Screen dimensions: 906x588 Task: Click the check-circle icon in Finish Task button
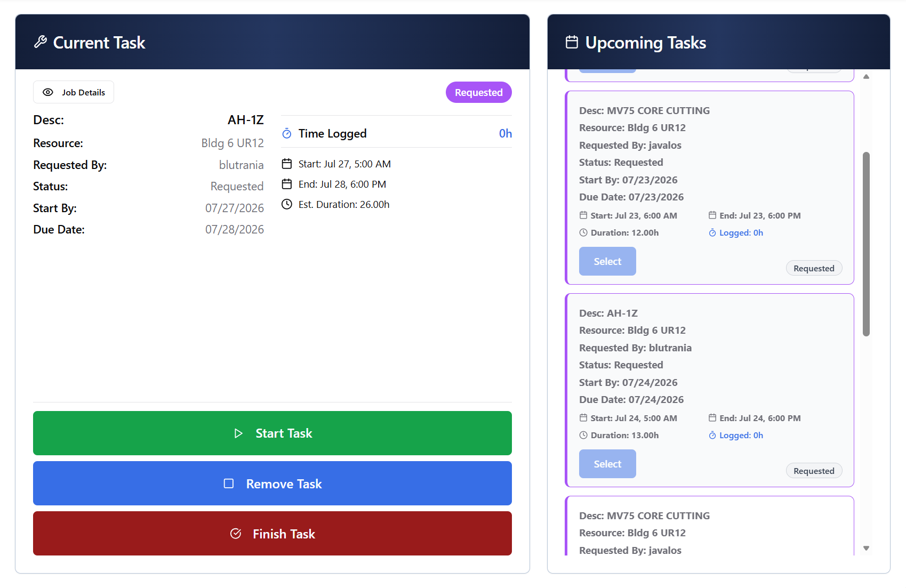[x=236, y=534]
